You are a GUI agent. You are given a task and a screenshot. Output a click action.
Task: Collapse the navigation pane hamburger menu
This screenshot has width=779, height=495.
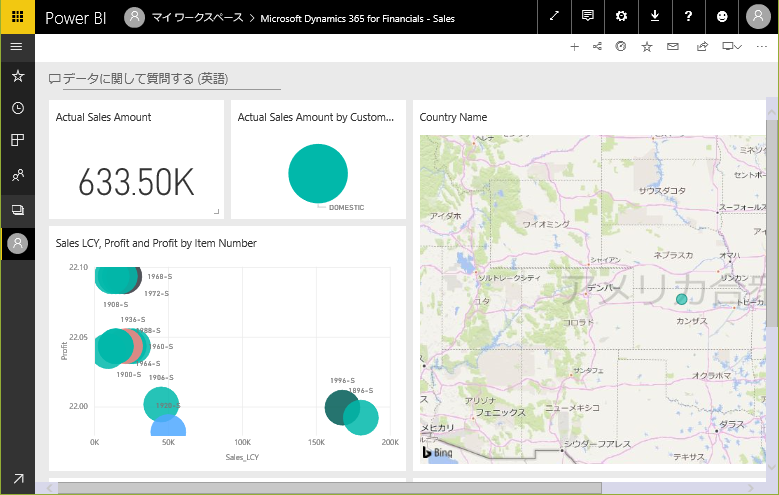coord(16,47)
